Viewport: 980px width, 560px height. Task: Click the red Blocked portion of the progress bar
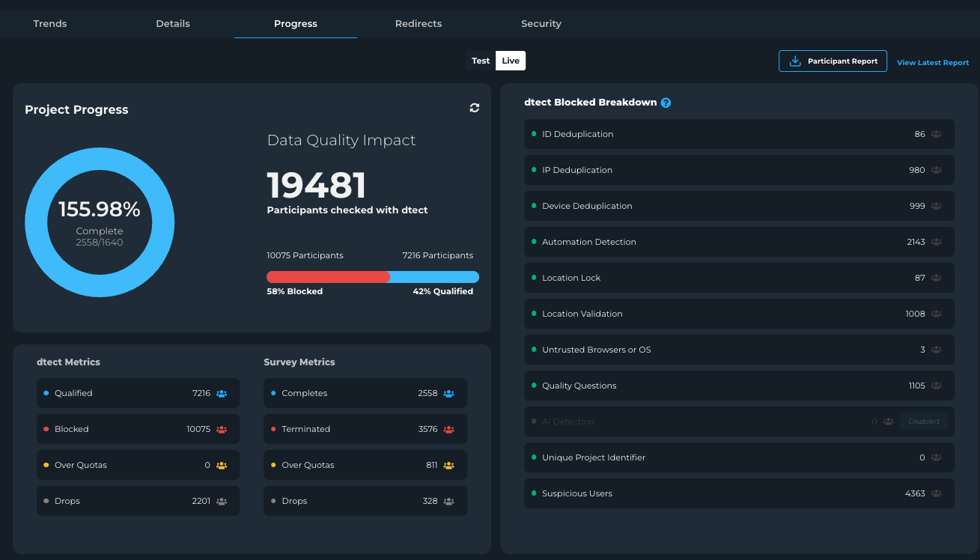point(328,277)
